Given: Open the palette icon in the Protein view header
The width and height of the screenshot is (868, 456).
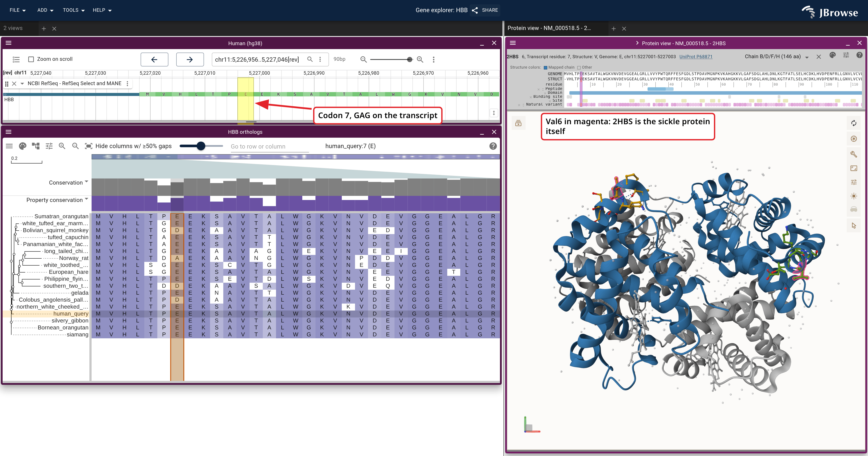Looking at the screenshot, I should coord(833,55).
